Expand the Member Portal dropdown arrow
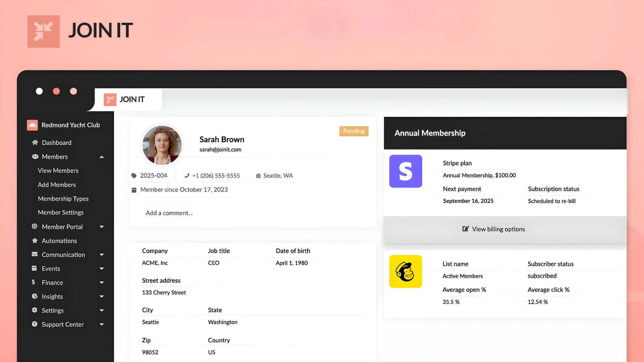 (x=102, y=227)
